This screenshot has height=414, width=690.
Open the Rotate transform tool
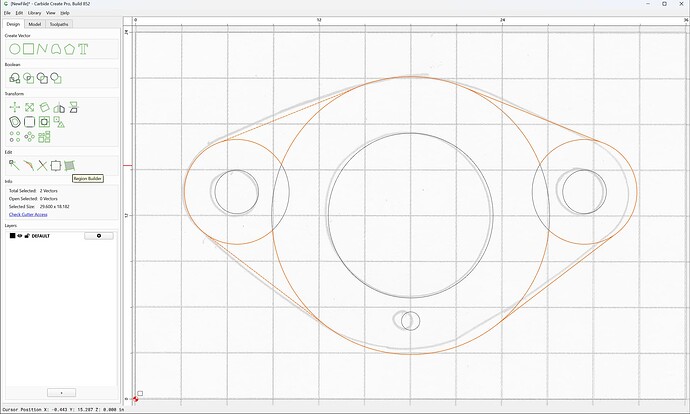[x=44, y=107]
